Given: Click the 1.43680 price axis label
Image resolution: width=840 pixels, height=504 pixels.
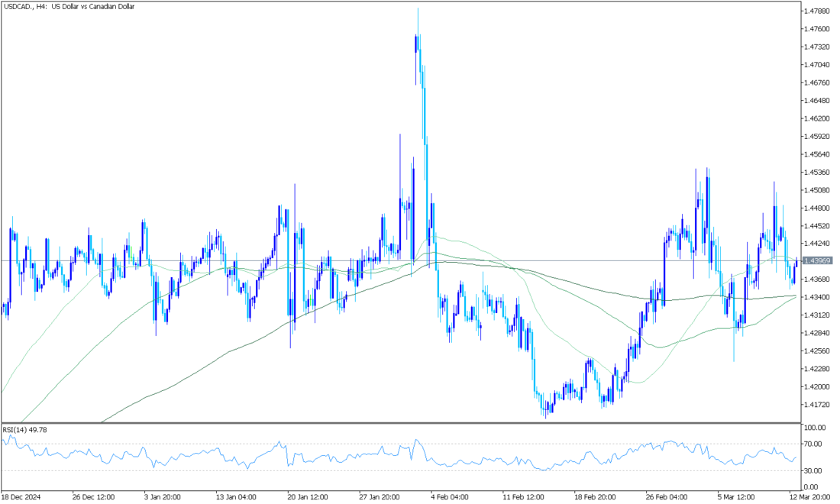Looking at the screenshot, I should coord(816,279).
